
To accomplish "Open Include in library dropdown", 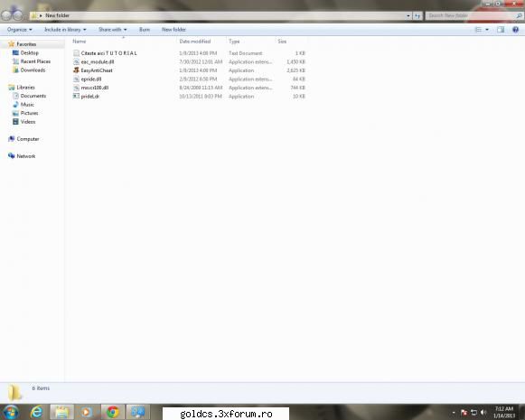I will [65, 30].
